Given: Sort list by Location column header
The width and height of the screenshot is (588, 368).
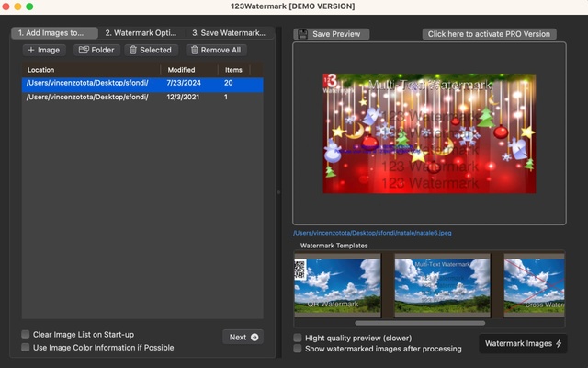Looking at the screenshot, I should pyautogui.click(x=91, y=70).
